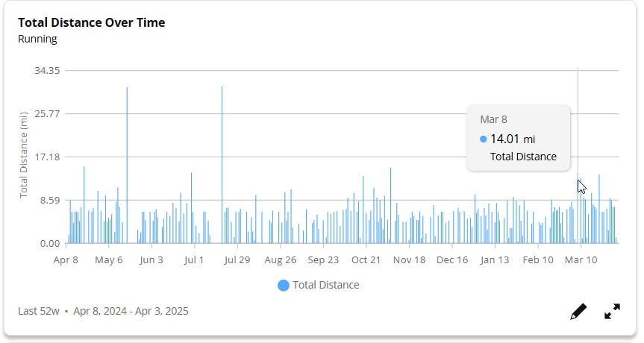Screen dimensions: 644x343
Task: Click the Last 52w date range text
Action: [103, 311]
